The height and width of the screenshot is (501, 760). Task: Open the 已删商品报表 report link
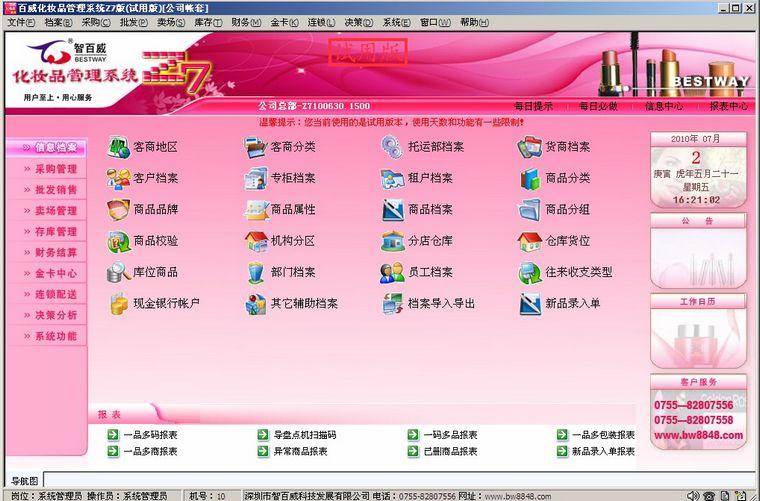click(450, 452)
